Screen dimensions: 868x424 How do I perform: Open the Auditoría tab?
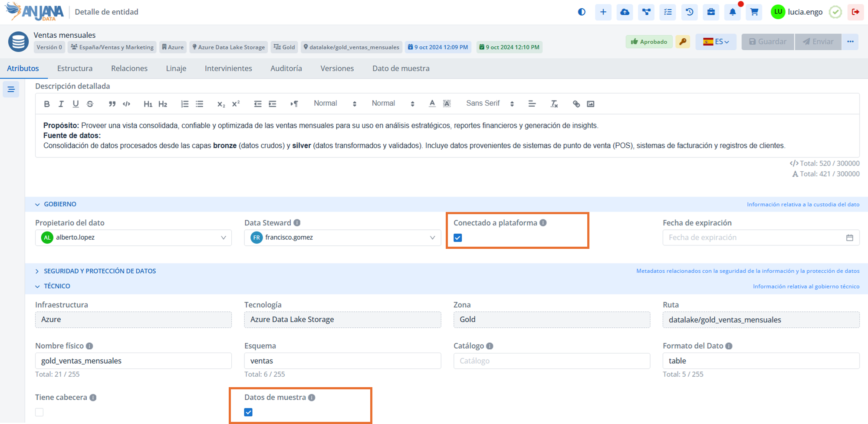[286, 68]
